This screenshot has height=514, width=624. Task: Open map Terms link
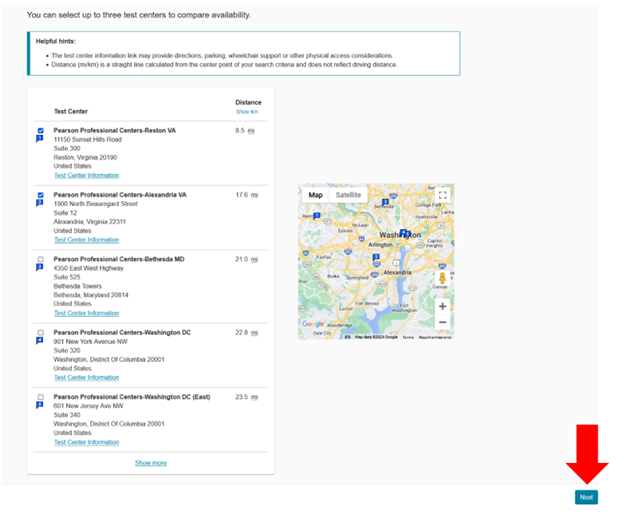[408, 337]
